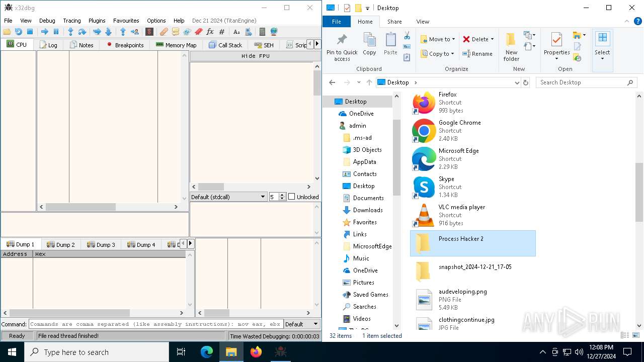Image resolution: width=644 pixels, height=362 pixels.
Task: Switch to the Call Stack tab
Action: pos(225,45)
